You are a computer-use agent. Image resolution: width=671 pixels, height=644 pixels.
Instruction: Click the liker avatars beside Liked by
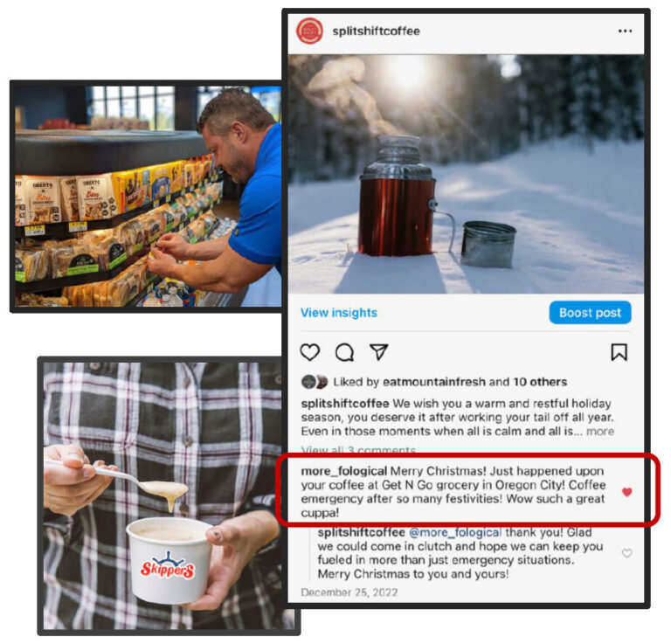(315, 382)
